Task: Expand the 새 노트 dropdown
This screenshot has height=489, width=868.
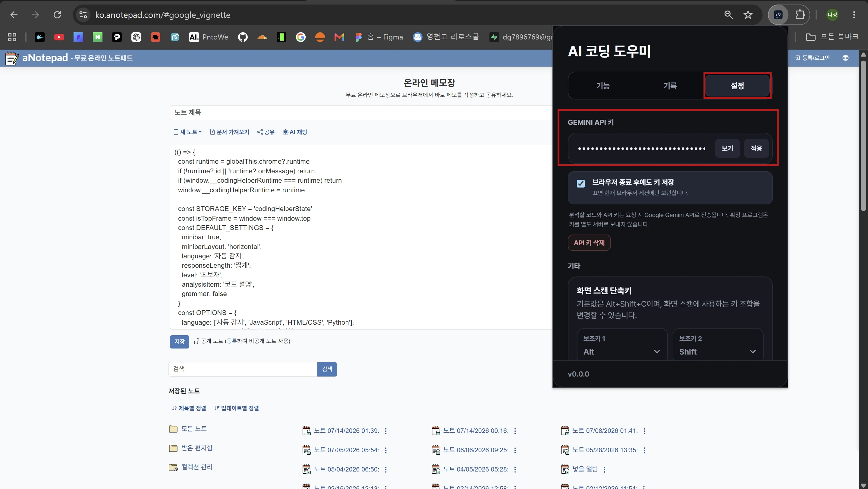Action: (187, 132)
